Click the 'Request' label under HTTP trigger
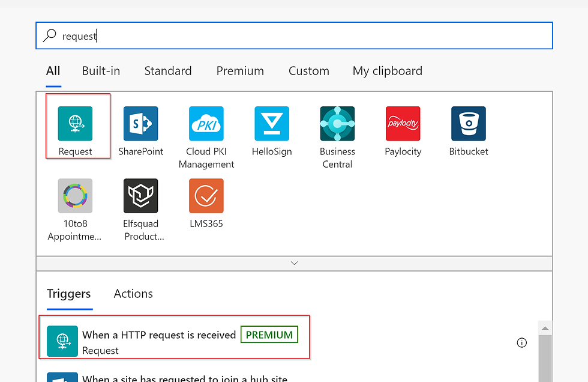The width and height of the screenshot is (588, 382). 100,351
